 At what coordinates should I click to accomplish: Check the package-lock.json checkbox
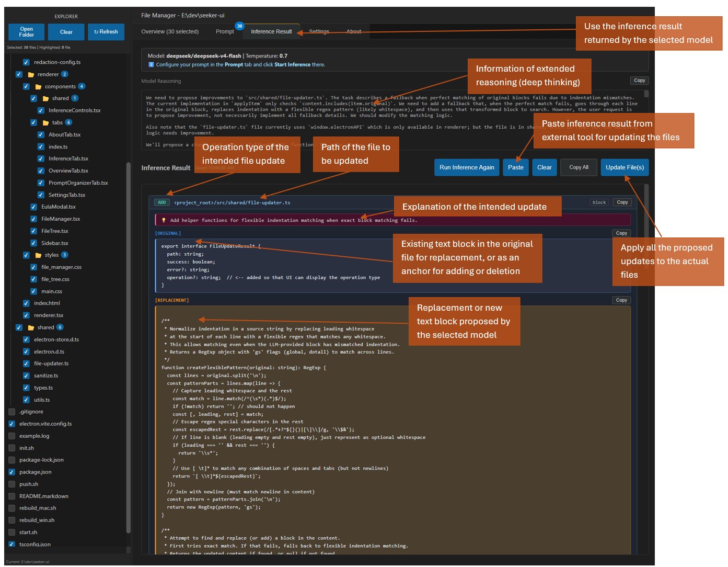click(11, 460)
